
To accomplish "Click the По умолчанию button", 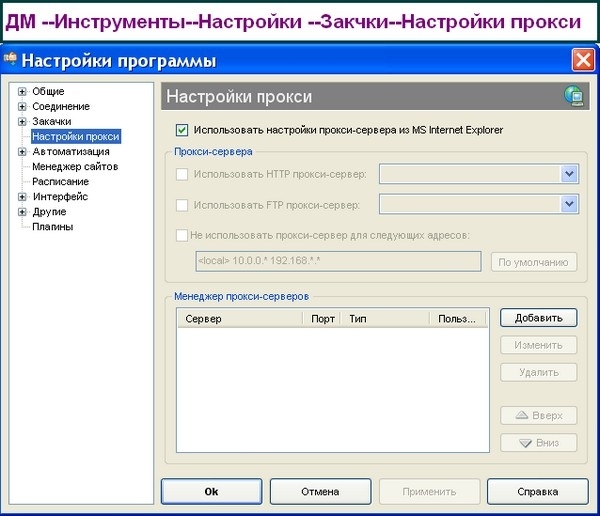I will (534, 262).
